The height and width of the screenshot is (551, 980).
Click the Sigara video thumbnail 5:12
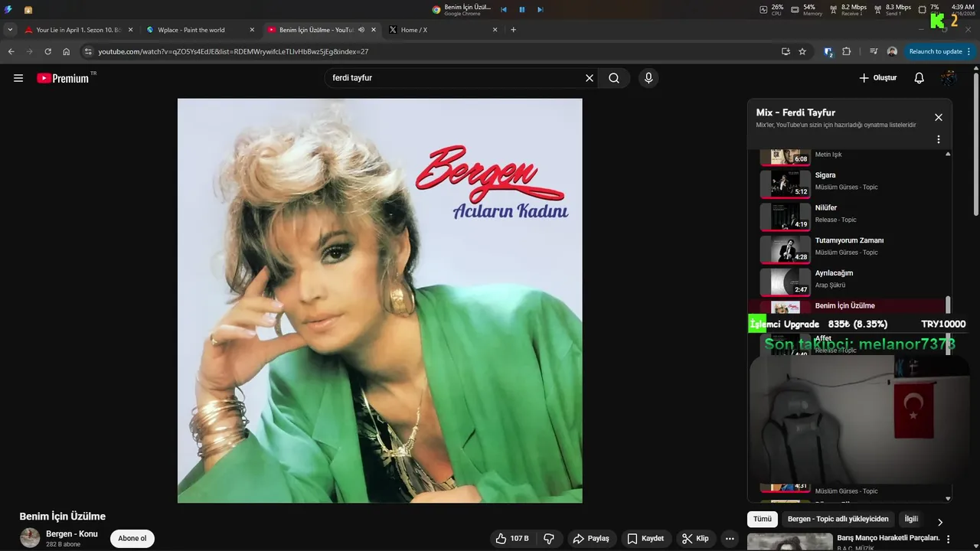tap(785, 184)
